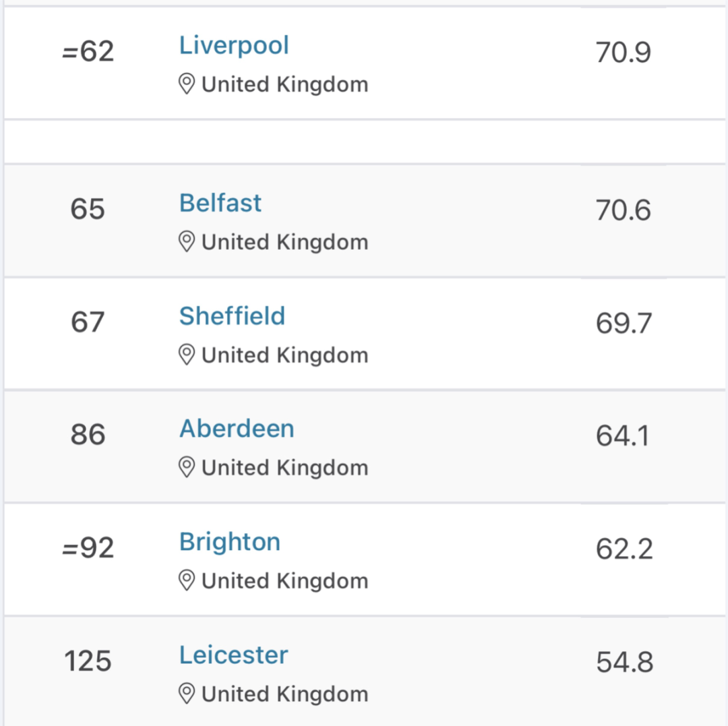Click the location pin icon under Liverpool

click(x=187, y=84)
